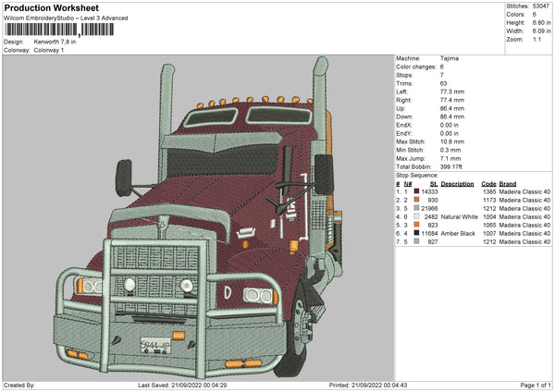Click 'Madeira Classic 40' in stop row 1
The height and width of the screenshot is (392, 555).
pos(524,191)
